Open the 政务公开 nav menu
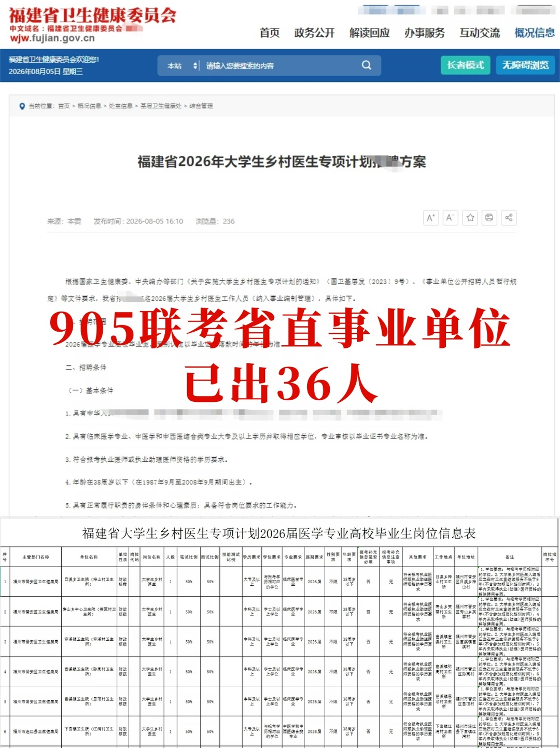Image resolution: width=560 pixels, height=748 pixels. click(314, 33)
